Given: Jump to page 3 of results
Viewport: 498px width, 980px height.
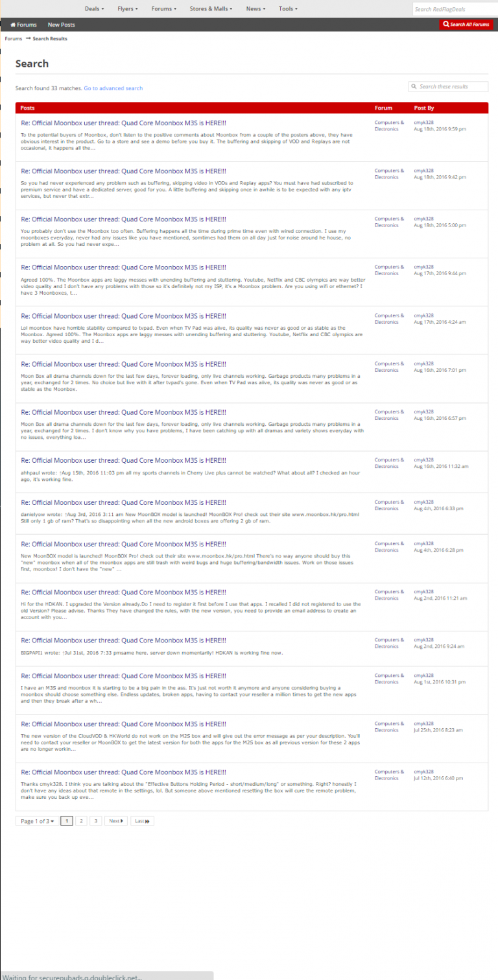Looking at the screenshot, I should [95, 821].
